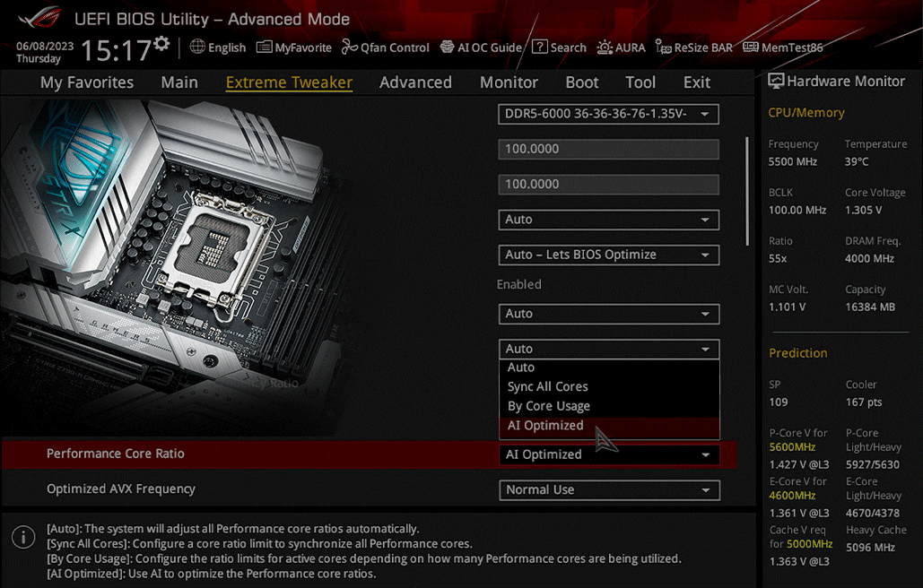923x588 pixels.
Task: Click the SP value '109'
Action: pyautogui.click(x=779, y=402)
